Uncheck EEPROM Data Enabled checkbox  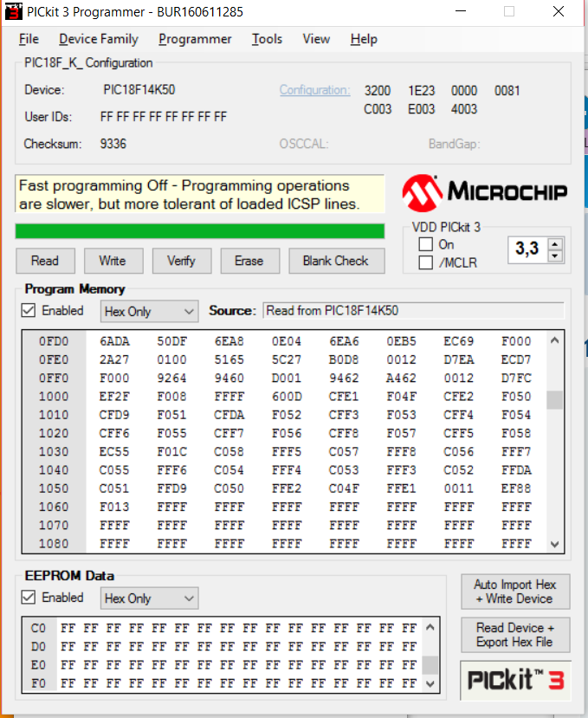[29, 598]
